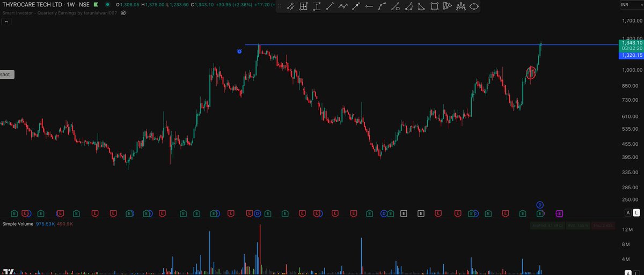Toggle log scale with L button
644x275 pixels.
coord(636,213)
